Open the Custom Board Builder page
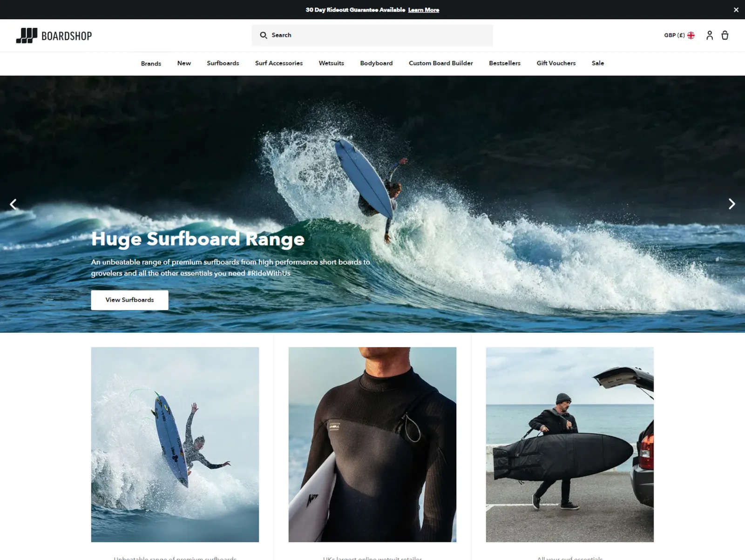 (x=441, y=63)
